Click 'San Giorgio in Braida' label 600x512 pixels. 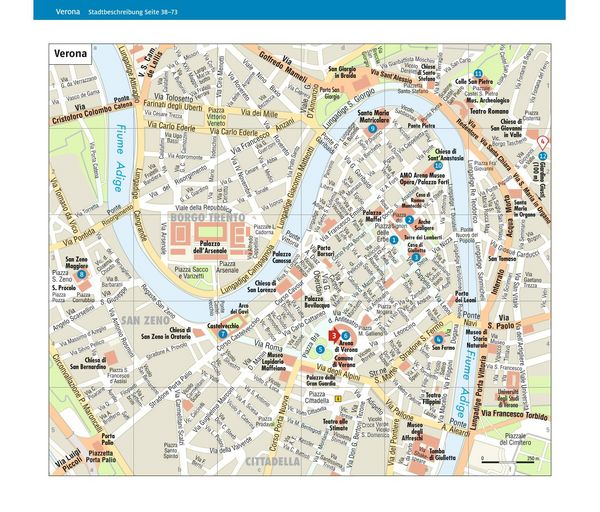(x=342, y=72)
